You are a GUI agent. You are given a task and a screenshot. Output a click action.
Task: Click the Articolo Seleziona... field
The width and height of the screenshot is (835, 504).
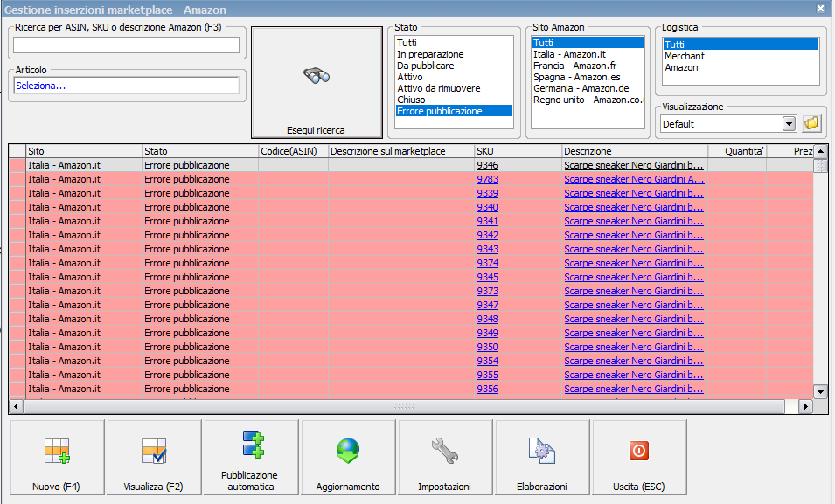(126, 85)
